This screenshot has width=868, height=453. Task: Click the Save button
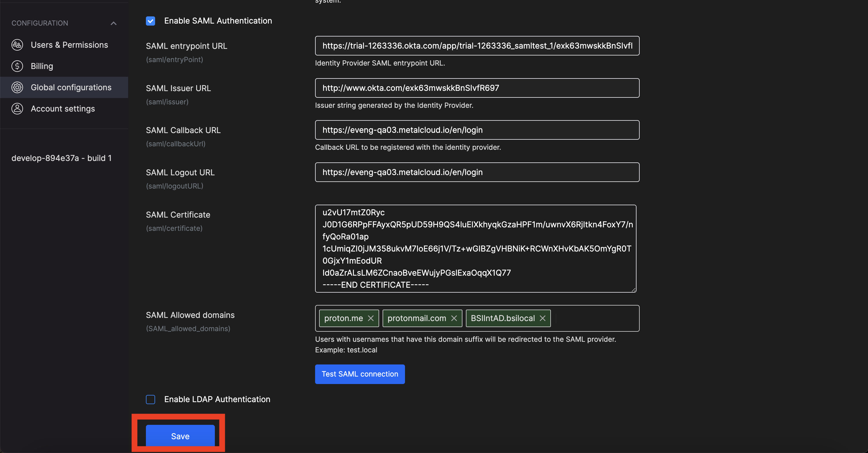tap(180, 436)
